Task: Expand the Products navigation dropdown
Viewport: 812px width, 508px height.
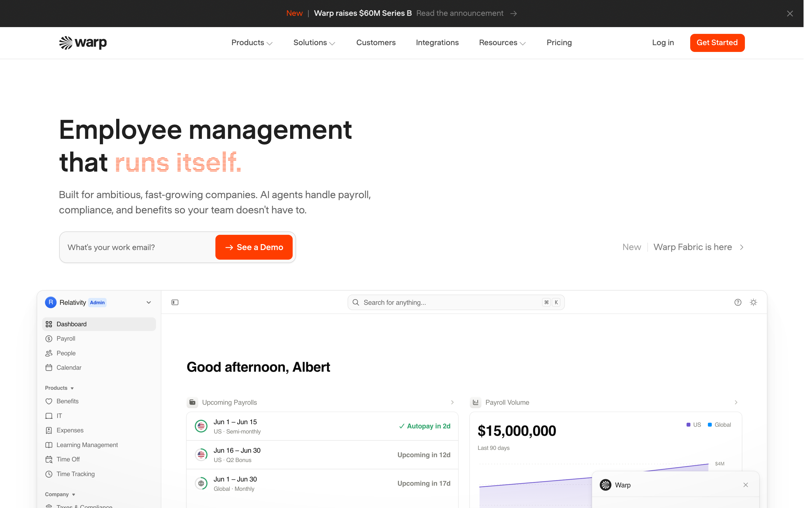Action: pos(252,43)
